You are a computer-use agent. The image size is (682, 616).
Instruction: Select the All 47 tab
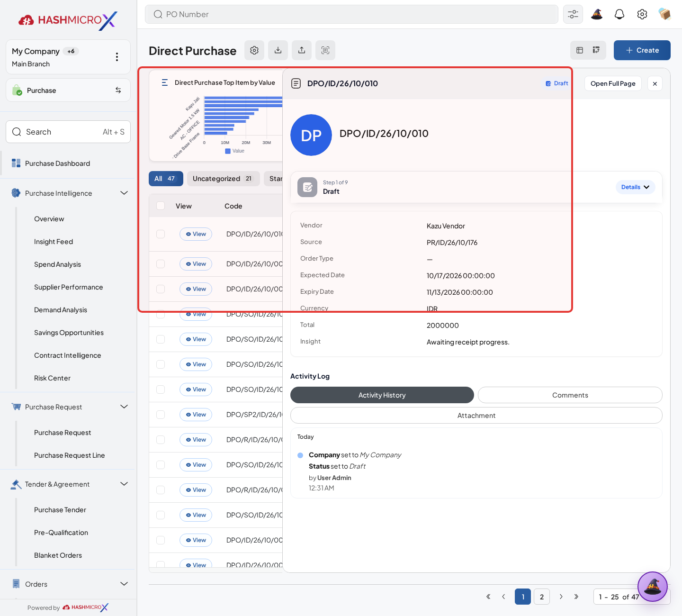[166, 179]
